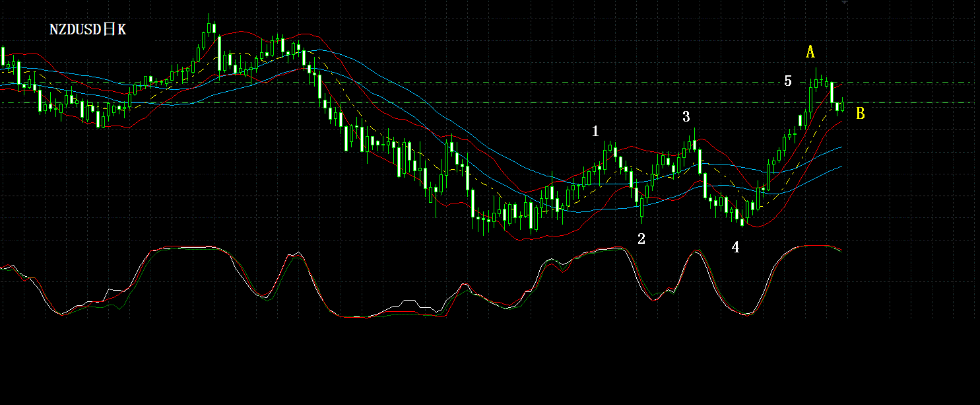
Task: Select the white wave label 2
Action: click(x=641, y=239)
